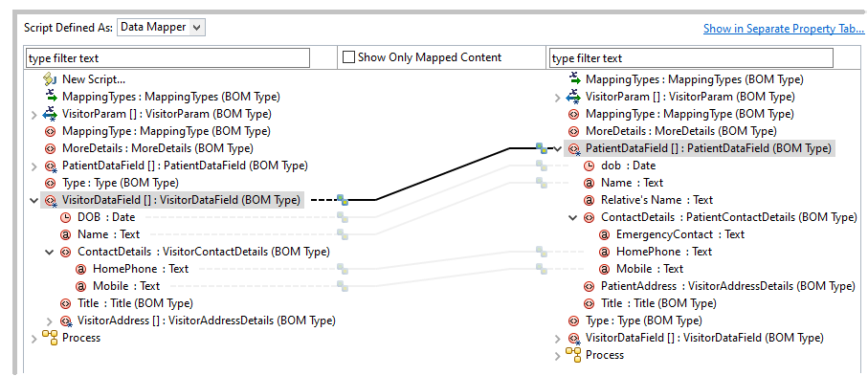Click left ContactDetails red icon
The height and width of the screenshot is (376, 868).
[x=66, y=252]
